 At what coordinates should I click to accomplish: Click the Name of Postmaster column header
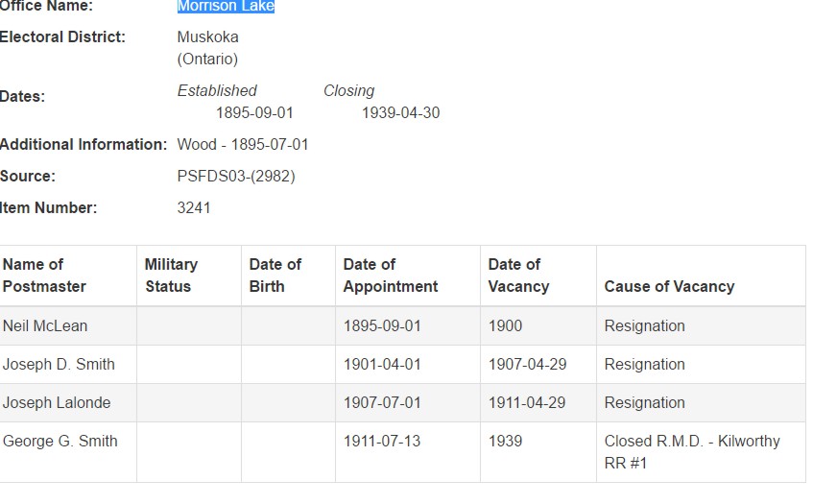tap(44, 276)
